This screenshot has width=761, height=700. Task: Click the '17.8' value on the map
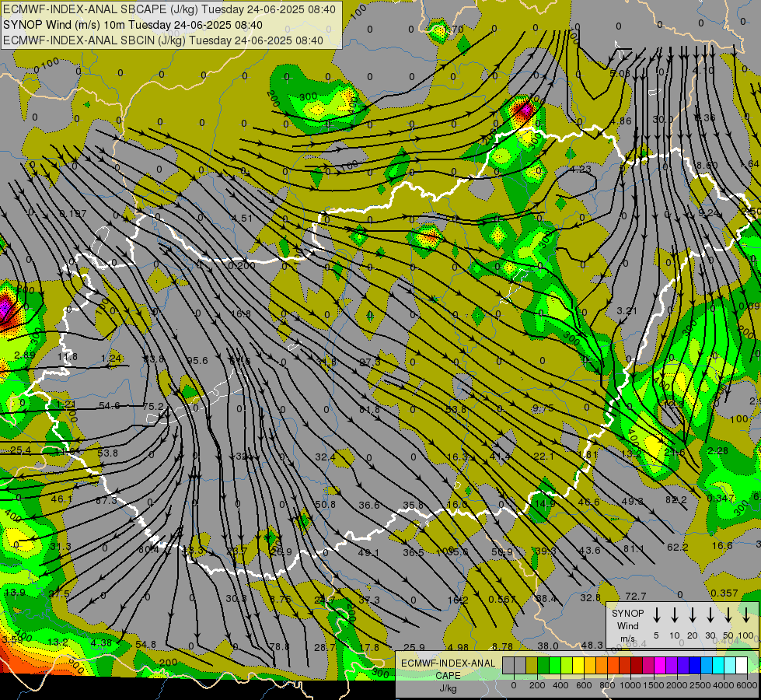click(369, 647)
